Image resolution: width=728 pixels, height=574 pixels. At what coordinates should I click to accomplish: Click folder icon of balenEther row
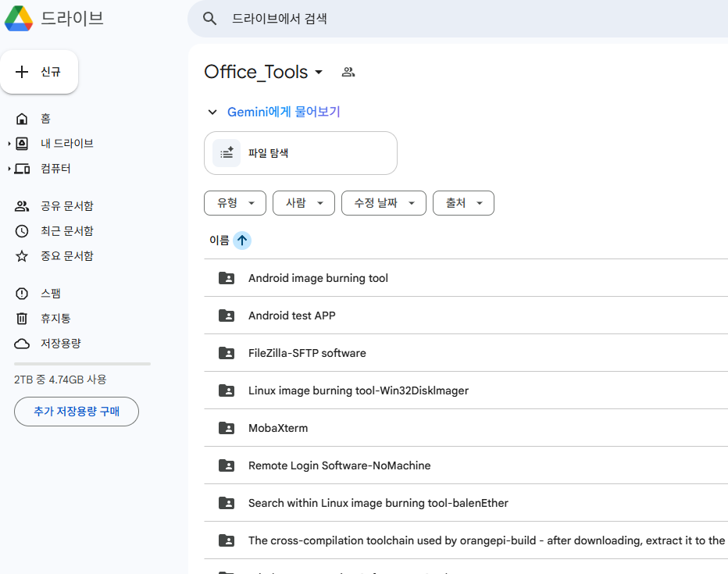(227, 504)
